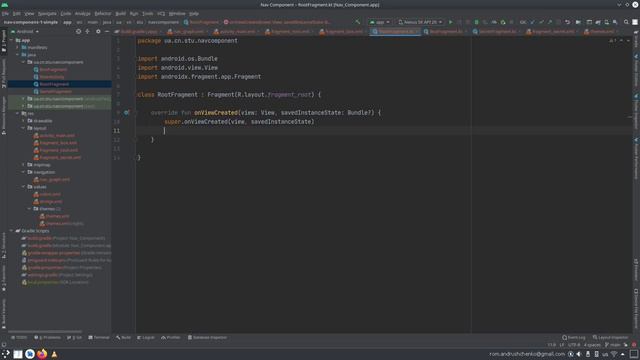This screenshot has height=360, width=640.
Task: Open the Profiler tool window
Action: click(x=171, y=338)
